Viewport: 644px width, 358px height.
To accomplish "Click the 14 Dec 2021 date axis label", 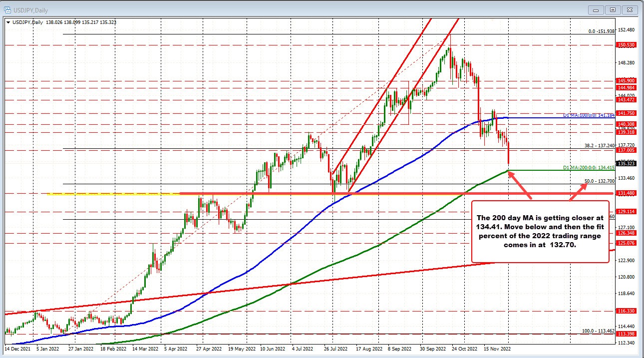I will tap(17, 350).
